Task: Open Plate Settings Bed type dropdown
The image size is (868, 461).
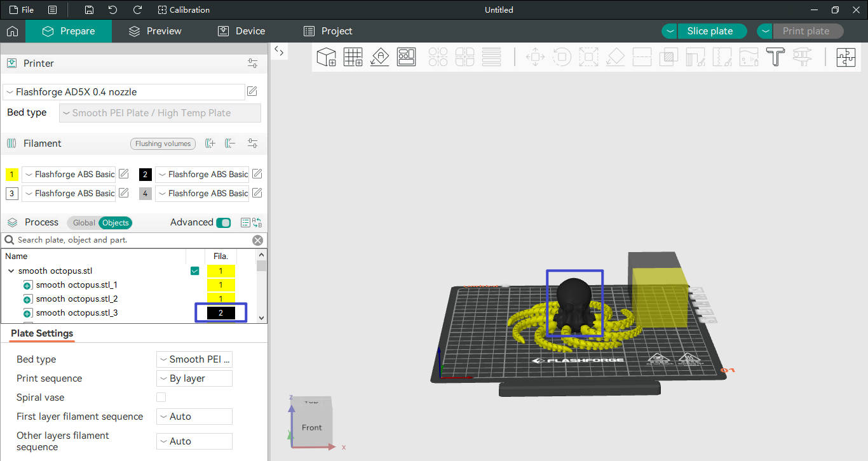Action: [194, 359]
